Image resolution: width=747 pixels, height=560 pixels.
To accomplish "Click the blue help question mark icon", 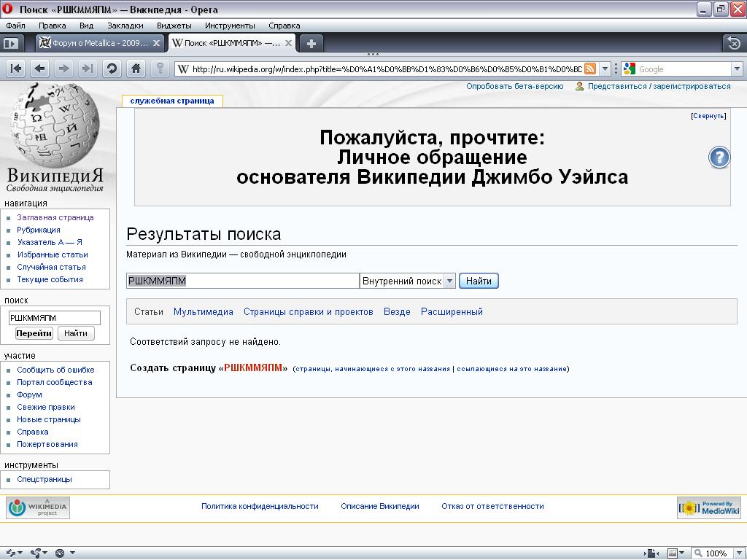I will (x=719, y=157).
